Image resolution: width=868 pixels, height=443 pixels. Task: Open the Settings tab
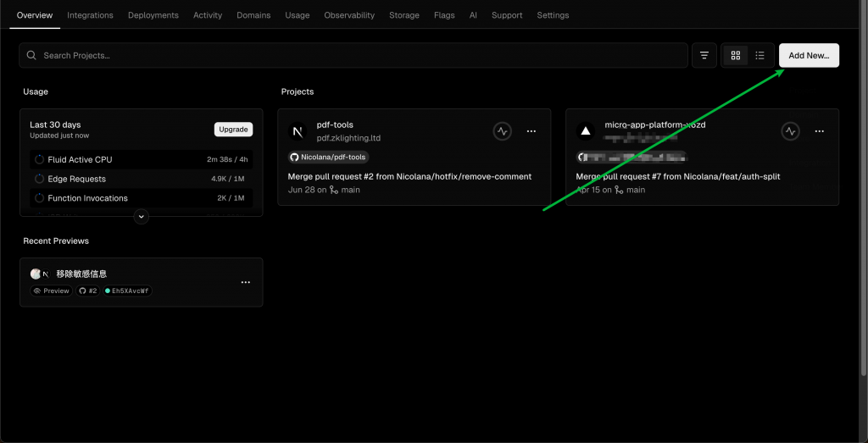[x=553, y=15]
